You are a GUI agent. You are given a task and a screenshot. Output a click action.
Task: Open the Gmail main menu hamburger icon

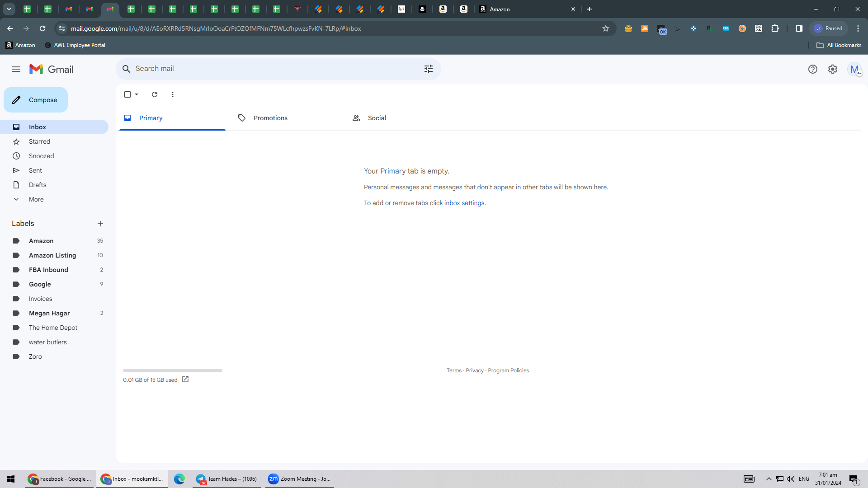point(16,69)
